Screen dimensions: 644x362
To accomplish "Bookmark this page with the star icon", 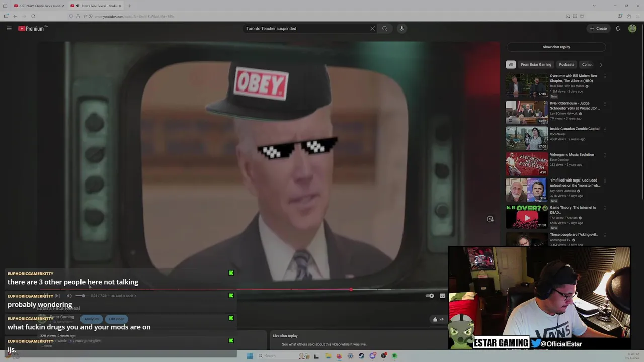I will click(582, 16).
